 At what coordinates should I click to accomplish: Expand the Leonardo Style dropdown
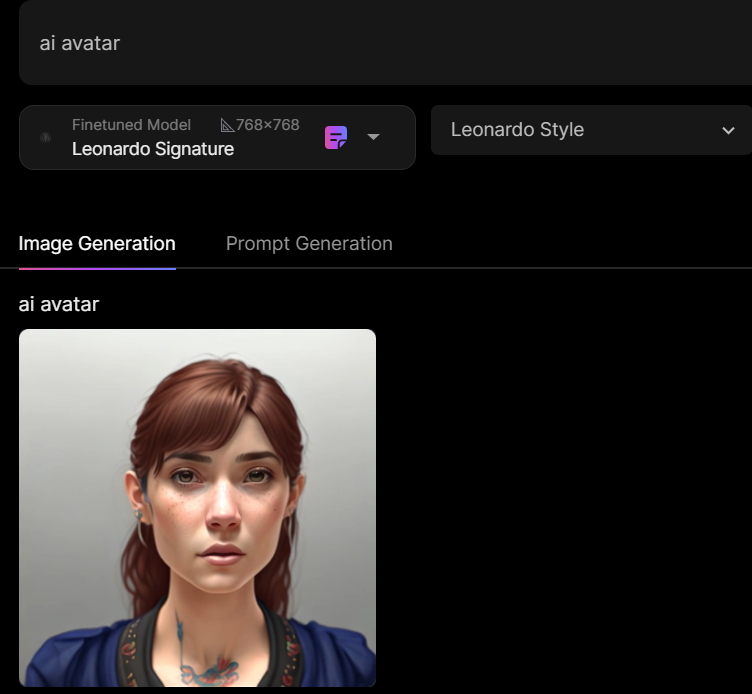[591, 130]
